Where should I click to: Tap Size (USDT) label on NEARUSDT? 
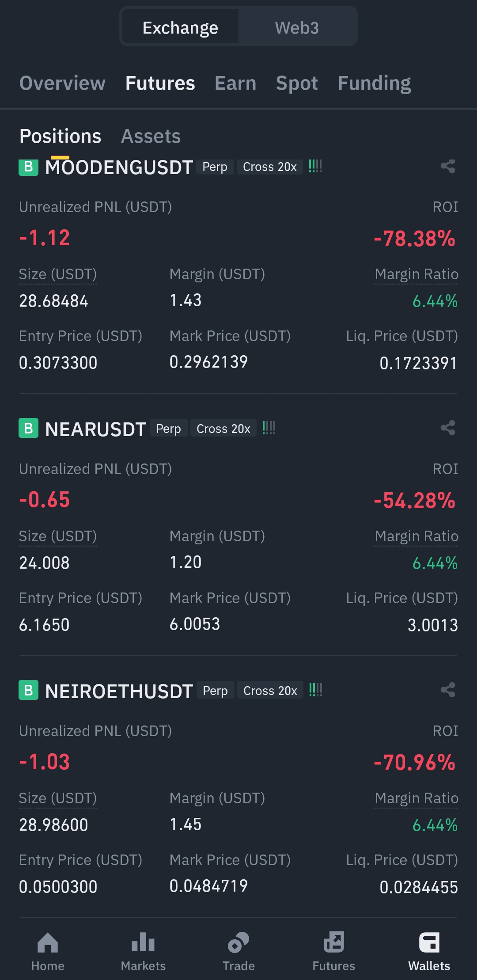pyautogui.click(x=58, y=536)
